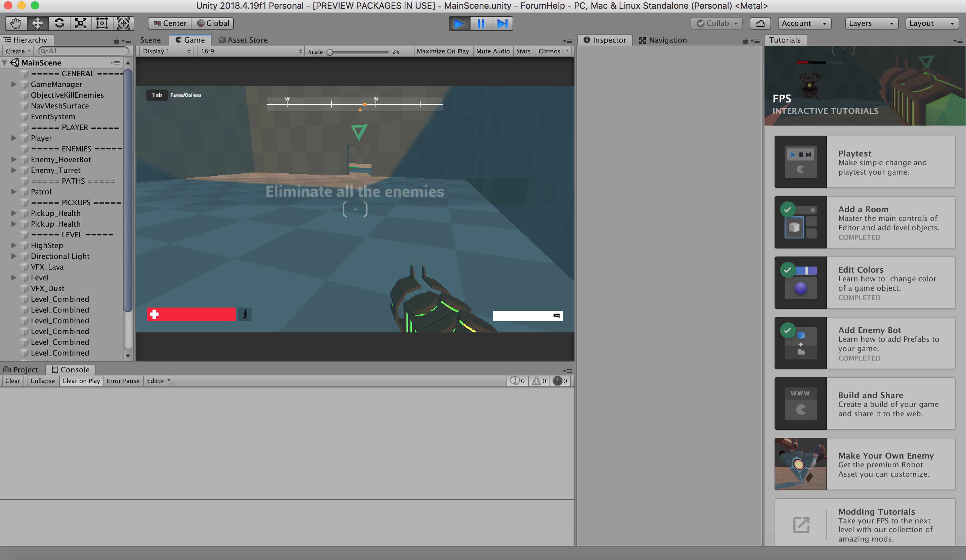966x560 pixels.
Task: Click the Clear button in the Console
Action: coord(13,381)
